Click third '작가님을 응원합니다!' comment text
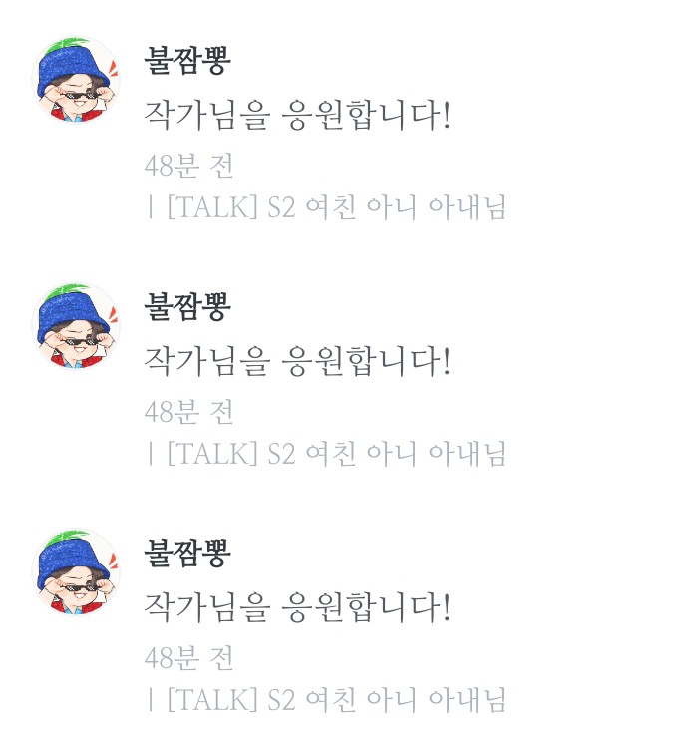The width and height of the screenshot is (700, 751). click(x=297, y=607)
